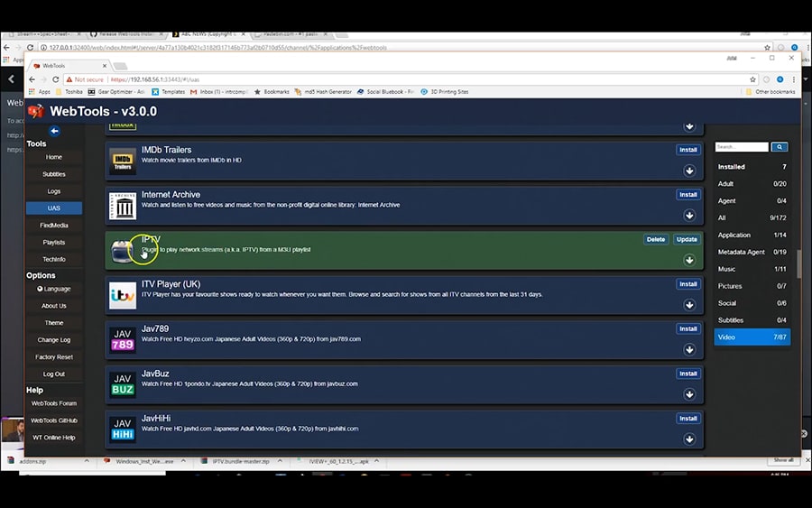Open the FindMedia tool
812x508 pixels.
(x=54, y=226)
